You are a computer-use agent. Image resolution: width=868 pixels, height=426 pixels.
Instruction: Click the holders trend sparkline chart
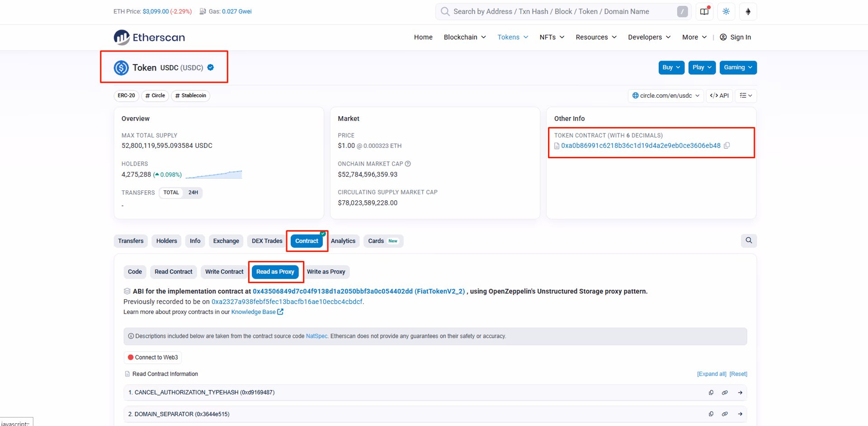[214, 175]
